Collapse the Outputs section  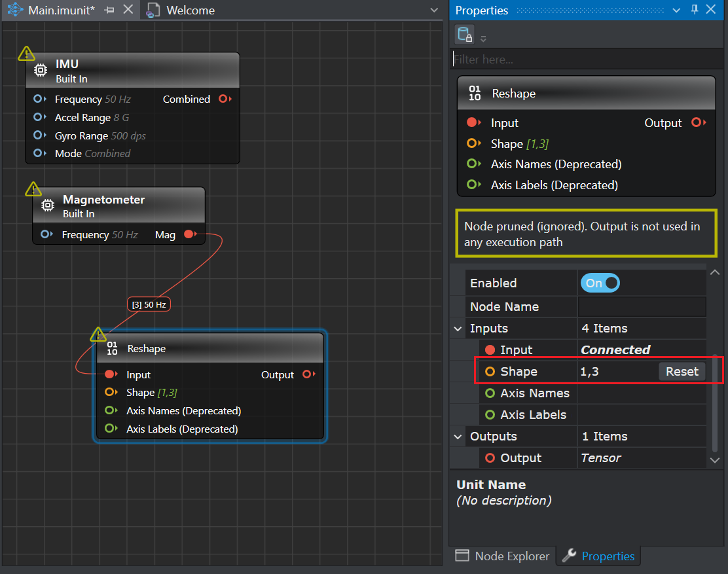pyautogui.click(x=458, y=437)
